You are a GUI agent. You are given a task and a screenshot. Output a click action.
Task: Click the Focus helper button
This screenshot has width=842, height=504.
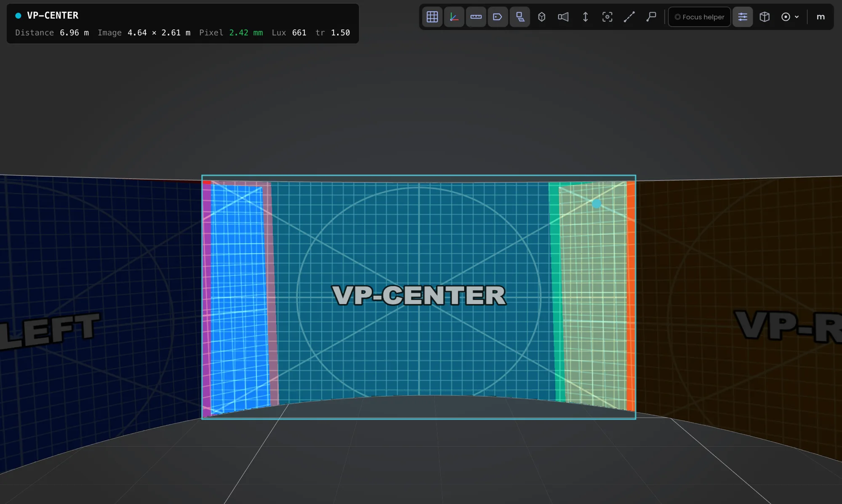(699, 17)
